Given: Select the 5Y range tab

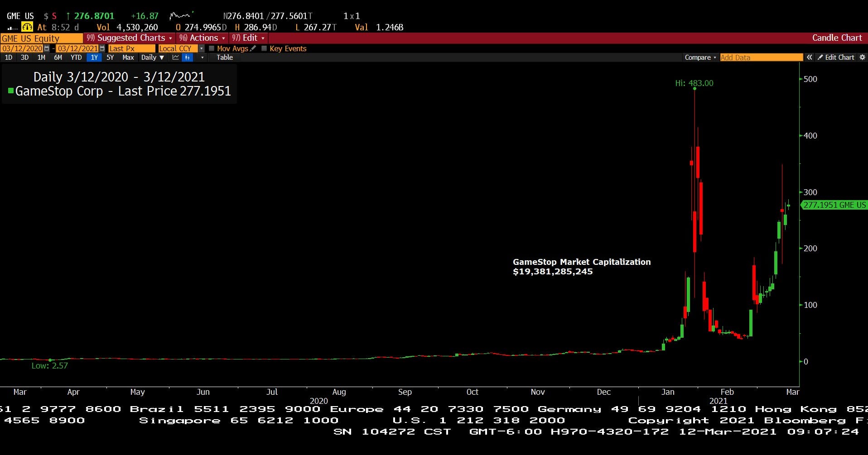Looking at the screenshot, I should click(x=110, y=57).
